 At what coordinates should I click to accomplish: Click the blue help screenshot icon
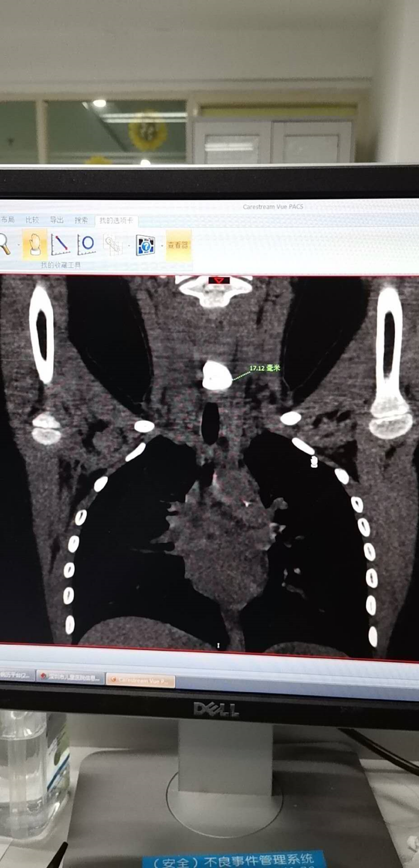[x=145, y=246]
